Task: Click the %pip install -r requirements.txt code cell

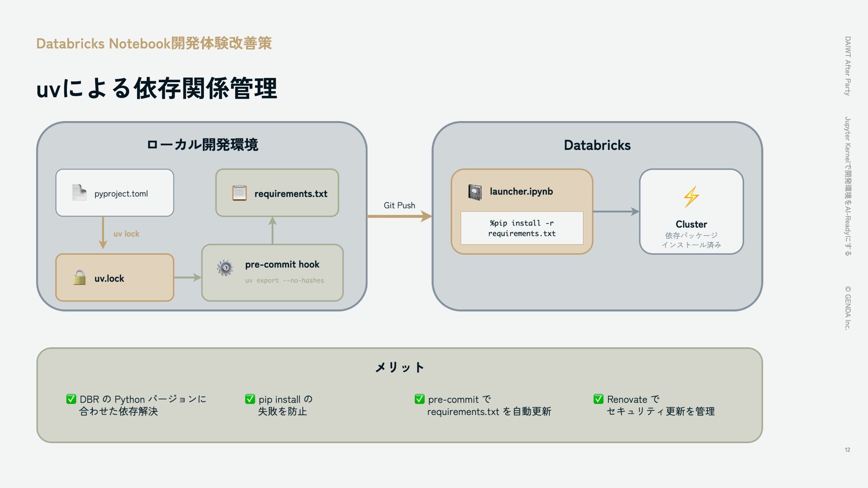Action: pyautogui.click(x=522, y=228)
